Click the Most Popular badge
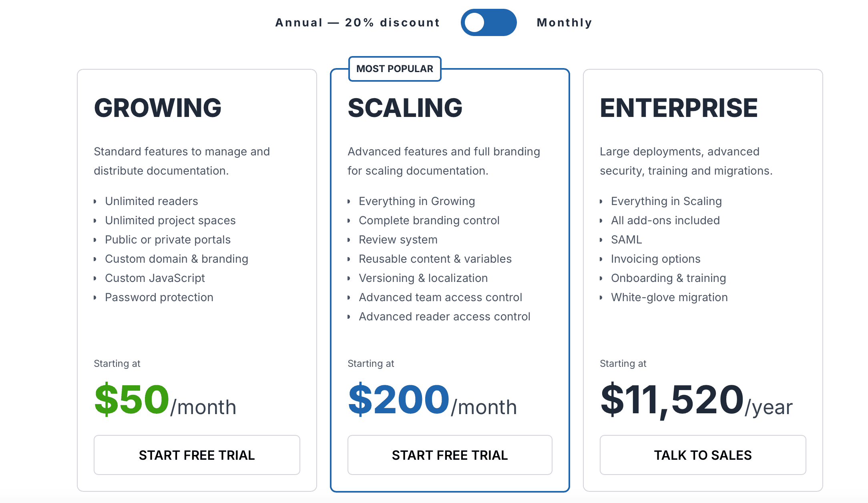This screenshot has width=868, height=503. tap(395, 69)
